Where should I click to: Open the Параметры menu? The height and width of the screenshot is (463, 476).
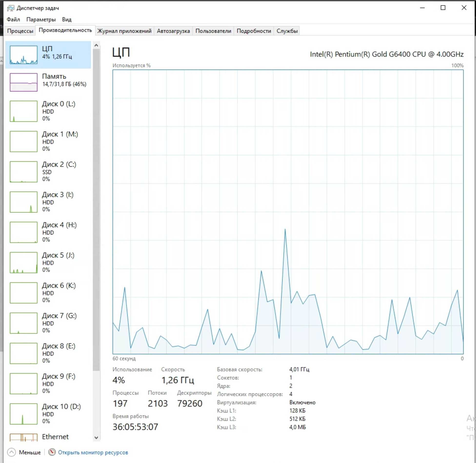[41, 20]
